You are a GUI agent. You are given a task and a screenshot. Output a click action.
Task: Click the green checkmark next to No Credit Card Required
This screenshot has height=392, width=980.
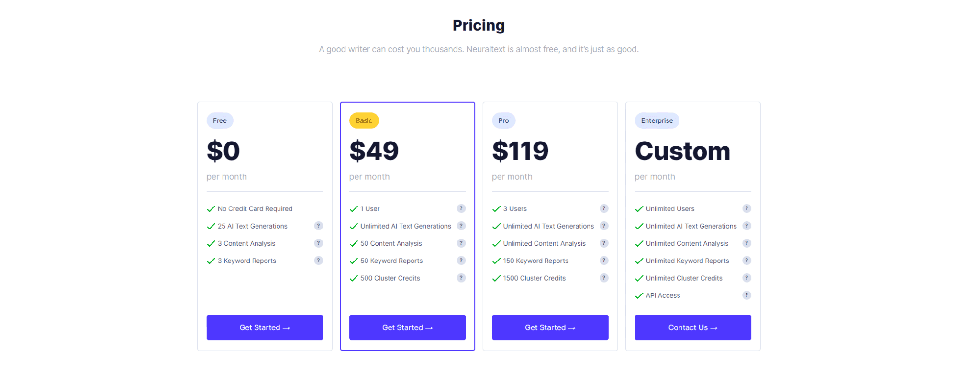tap(211, 208)
